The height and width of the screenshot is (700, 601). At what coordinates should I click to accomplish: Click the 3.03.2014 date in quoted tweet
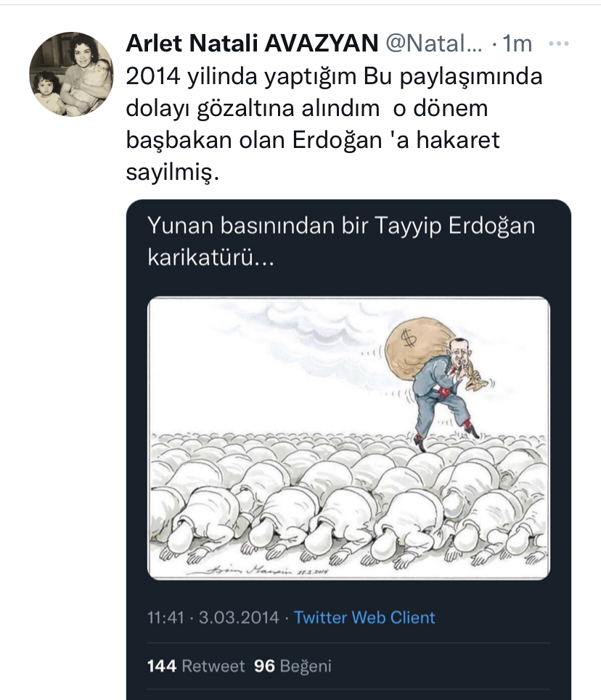(x=239, y=617)
